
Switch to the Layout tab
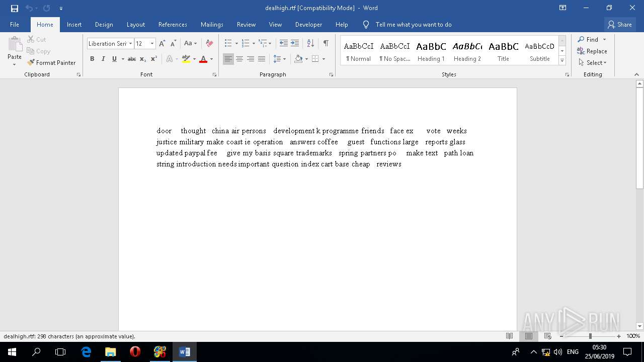[x=136, y=24]
